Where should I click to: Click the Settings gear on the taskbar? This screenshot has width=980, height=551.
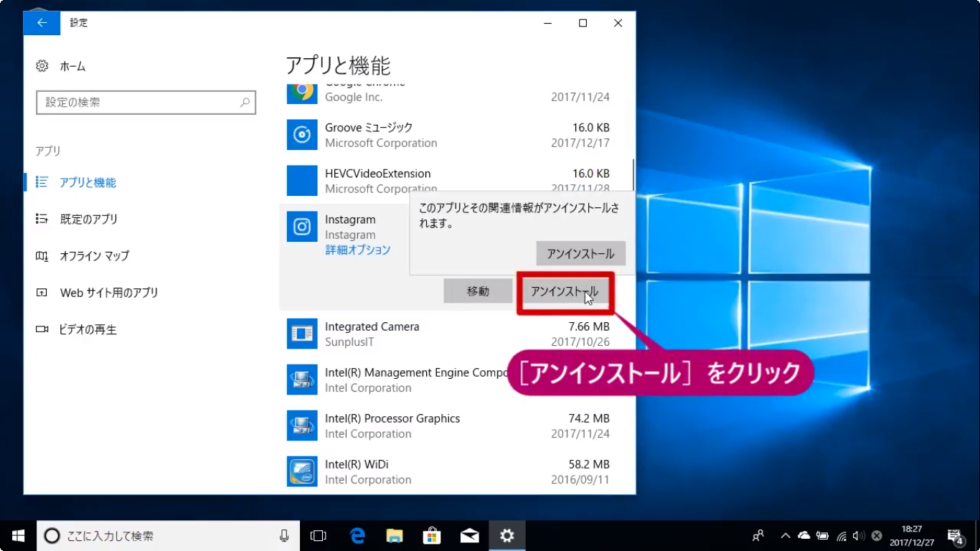point(507,535)
